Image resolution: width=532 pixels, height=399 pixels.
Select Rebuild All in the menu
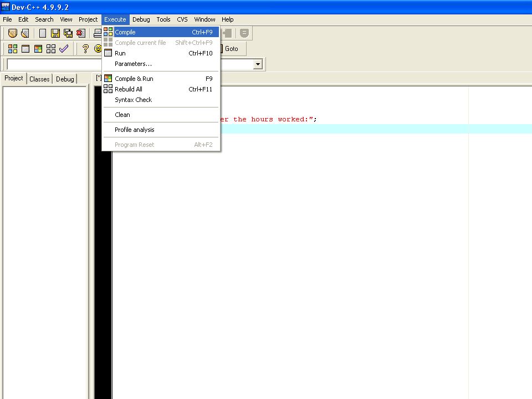[x=161, y=89]
